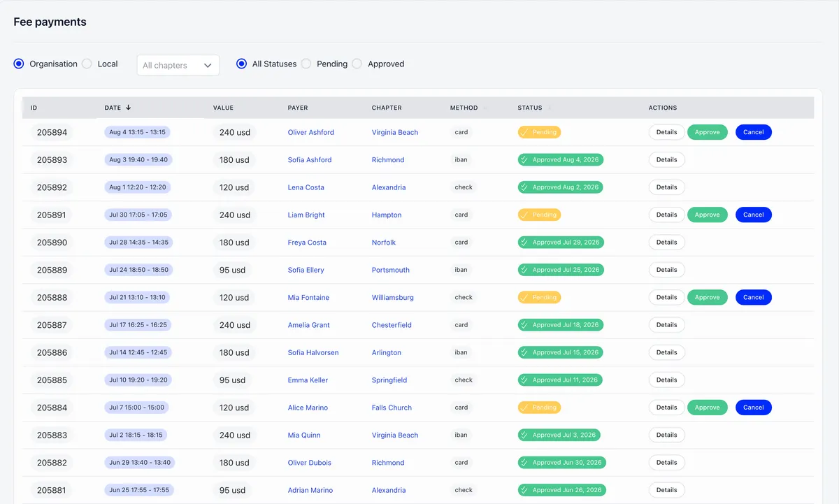
Task: Click the Approved Jun 30, 2026 badge
Action: (562, 463)
